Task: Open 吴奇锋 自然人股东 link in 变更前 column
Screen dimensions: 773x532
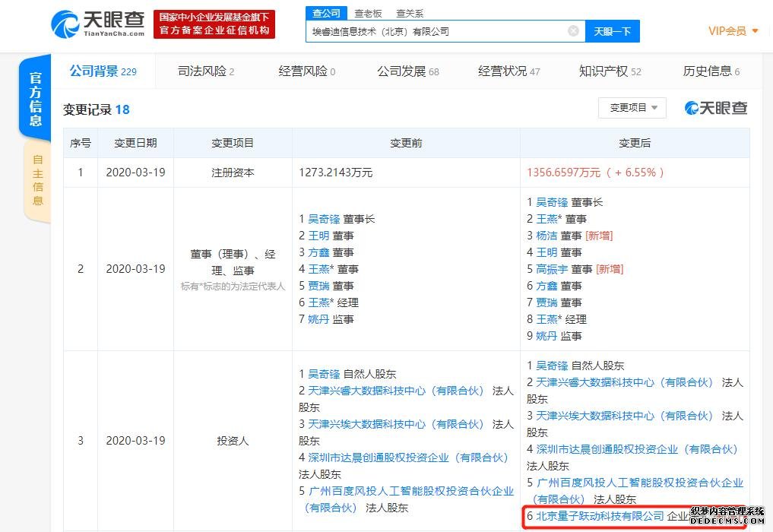Action: point(324,374)
